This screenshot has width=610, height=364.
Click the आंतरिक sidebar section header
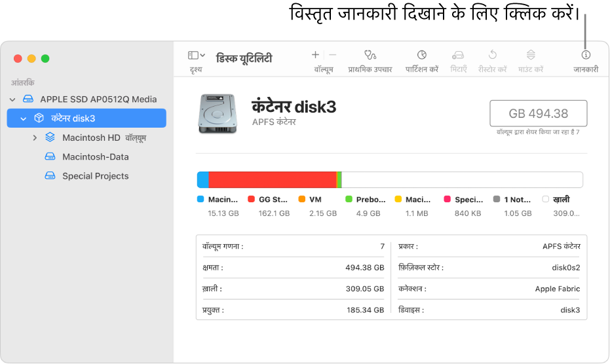pos(22,83)
